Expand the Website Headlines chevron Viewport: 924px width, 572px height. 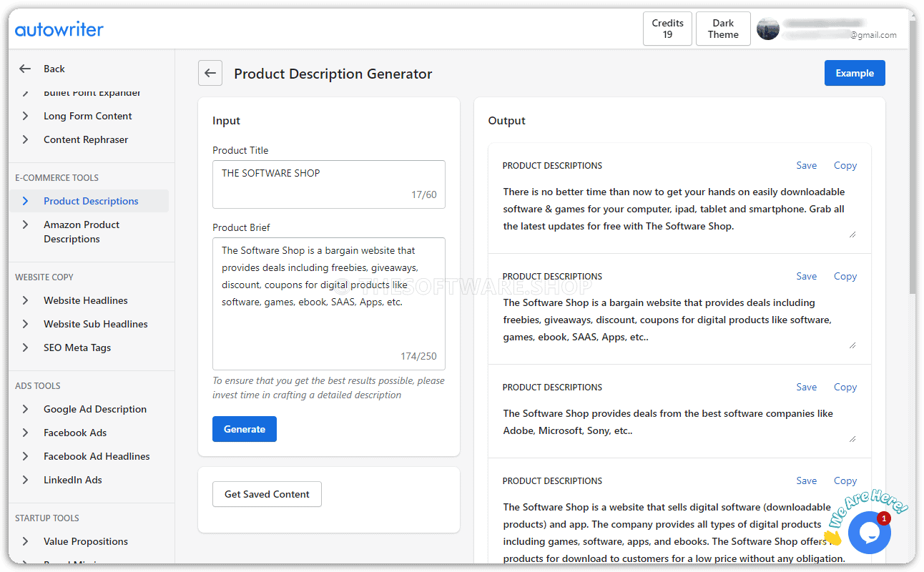coord(25,300)
